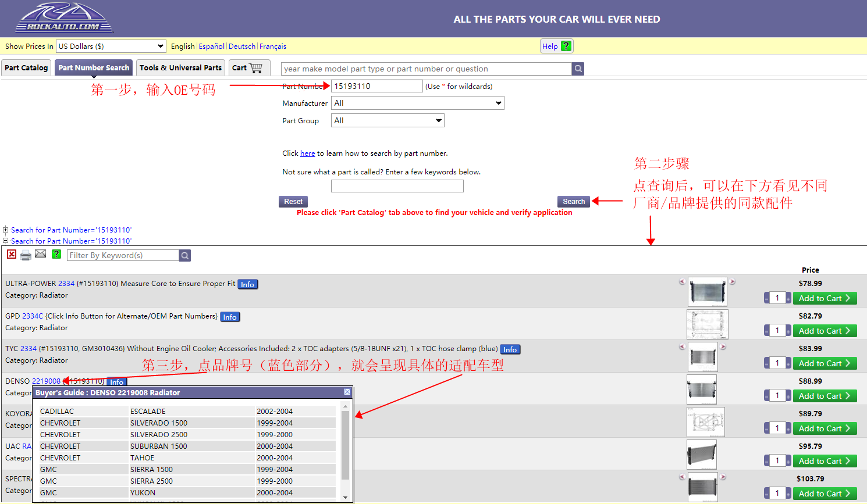The image size is (867, 504).
Task: Select GMC SIERRA 2500 row
Action: (x=187, y=481)
